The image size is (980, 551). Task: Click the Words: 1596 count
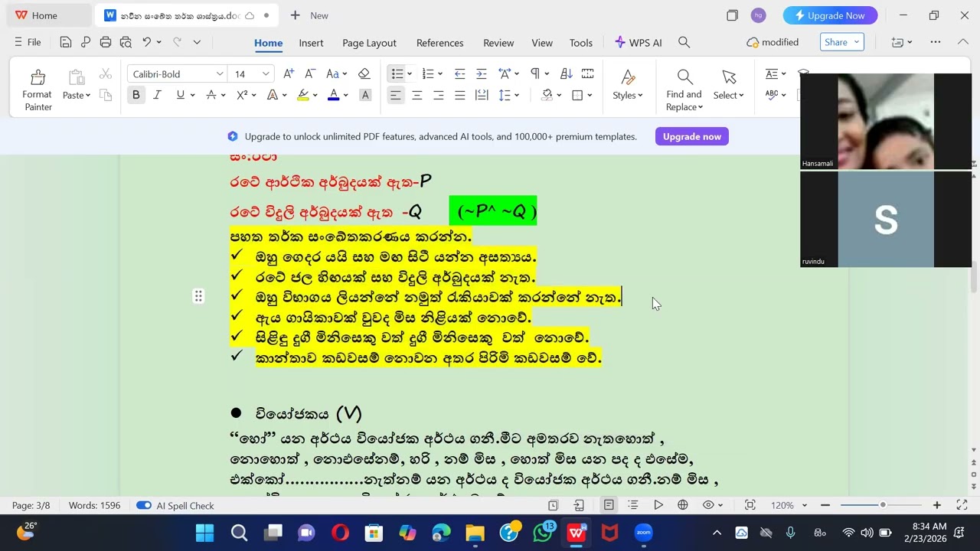tap(94, 505)
